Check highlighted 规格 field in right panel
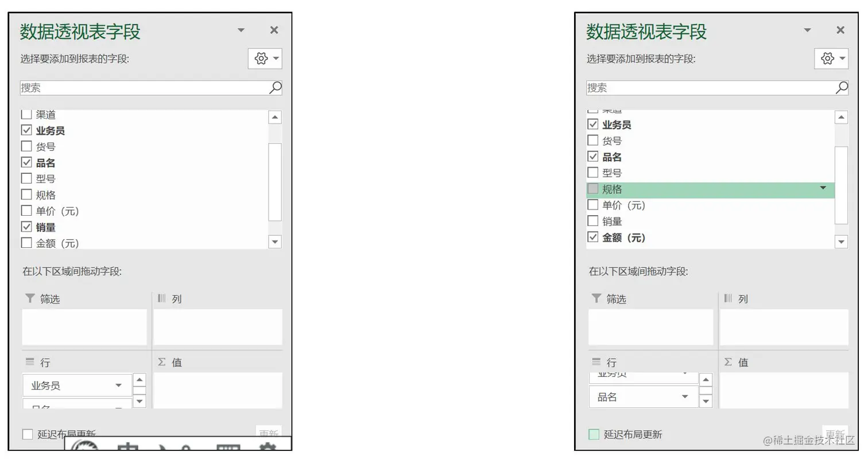 (593, 189)
